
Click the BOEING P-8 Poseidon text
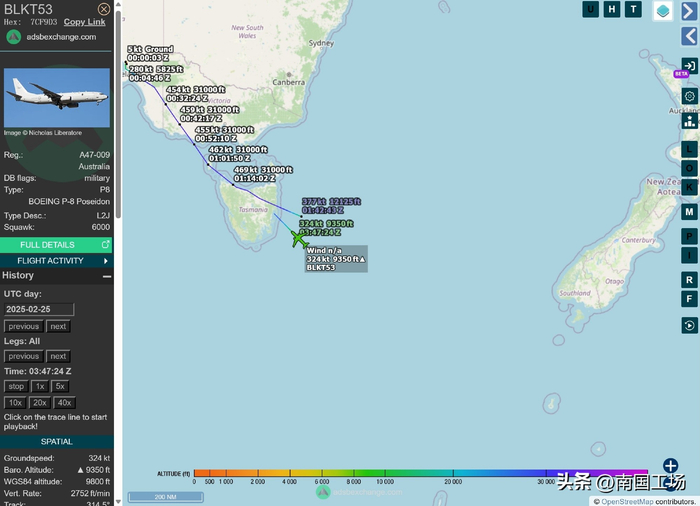[69, 201]
